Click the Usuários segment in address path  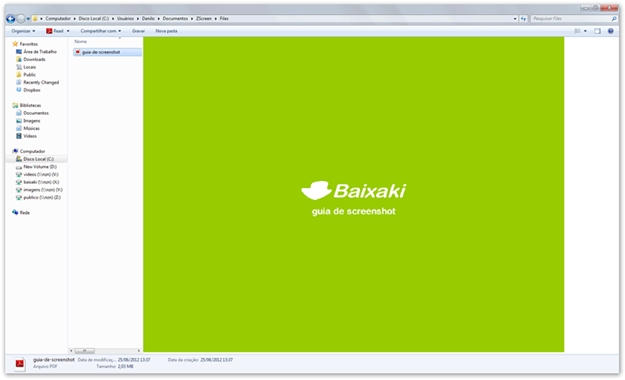pos(125,19)
